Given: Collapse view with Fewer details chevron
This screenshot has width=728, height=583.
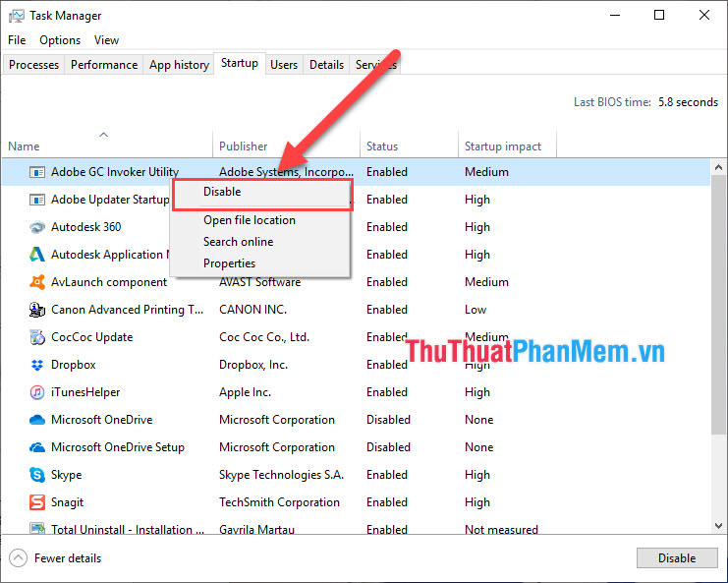Looking at the screenshot, I should pyautogui.click(x=18, y=558).
